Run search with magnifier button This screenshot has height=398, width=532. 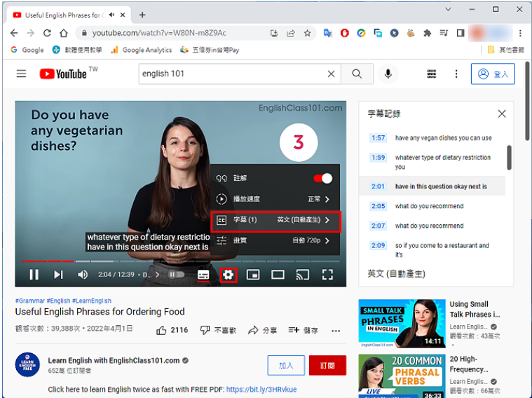click(x=357, y=74)
